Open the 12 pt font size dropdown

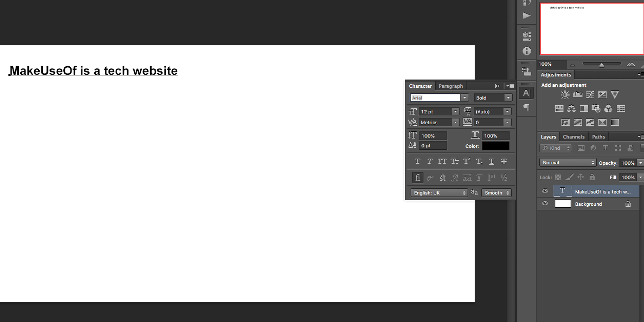tap(455, 111)
